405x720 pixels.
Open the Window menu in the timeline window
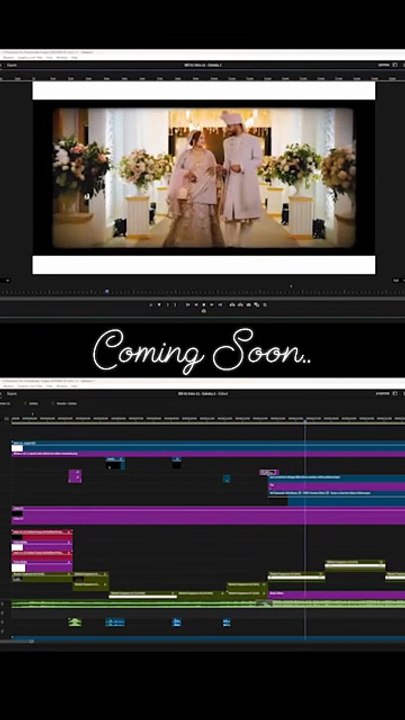pos(62,386)
